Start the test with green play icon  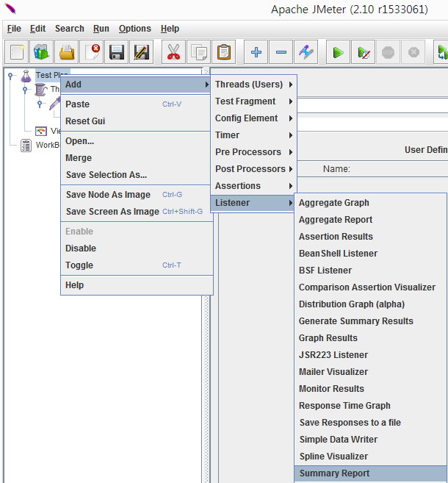pyautogui.click(x=338, y=52)
